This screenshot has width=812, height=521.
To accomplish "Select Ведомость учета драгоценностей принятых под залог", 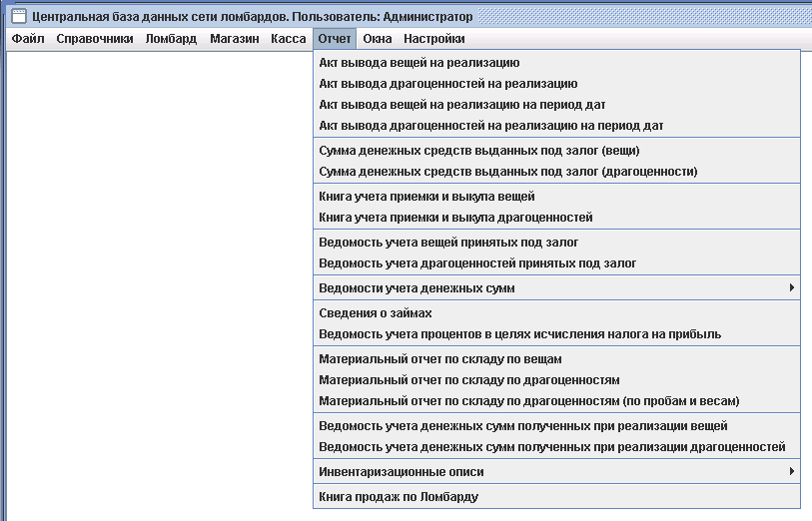I will pyautogui.click(x=556, y=262).
